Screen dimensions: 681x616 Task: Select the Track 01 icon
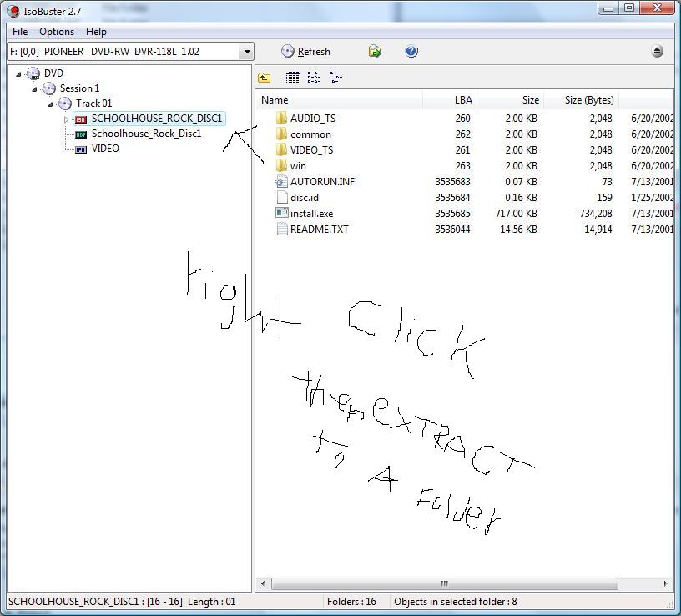[x=65, y=104]
